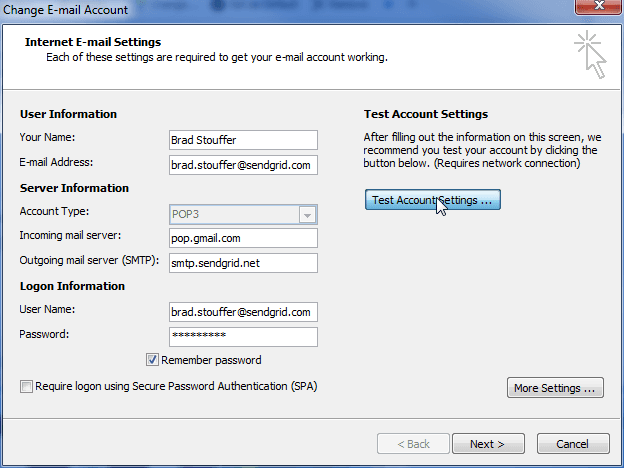Enable Secure Password Authentication (SPA) checkbox
Image resolution: width=624 pixels, height=468 pixels.
click(26, 386)
